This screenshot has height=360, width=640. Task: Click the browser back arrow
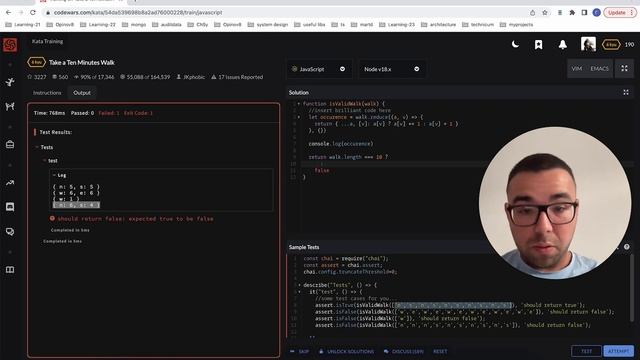click(9, 13)
